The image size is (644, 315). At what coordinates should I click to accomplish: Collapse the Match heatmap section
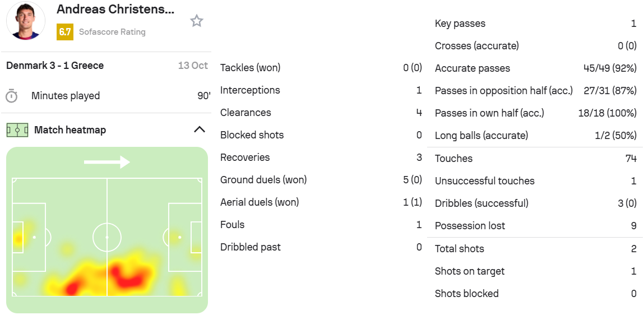(199, 129)
